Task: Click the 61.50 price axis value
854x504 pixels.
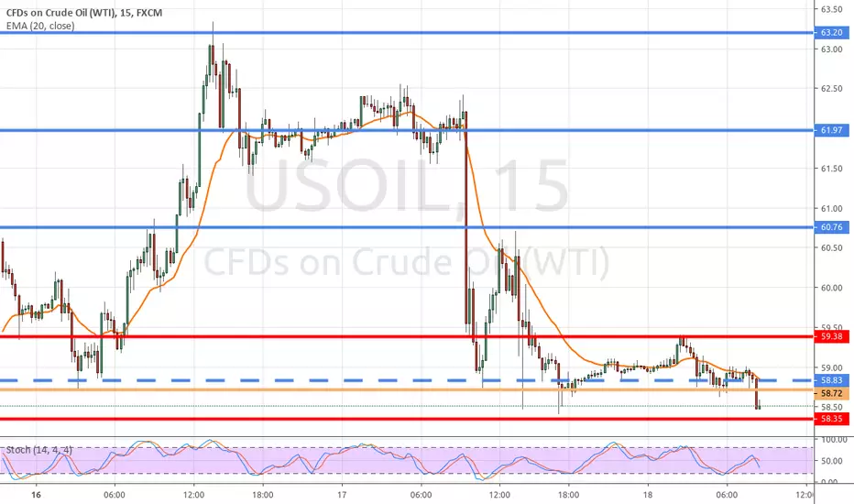Action: [x=832, y=169]
